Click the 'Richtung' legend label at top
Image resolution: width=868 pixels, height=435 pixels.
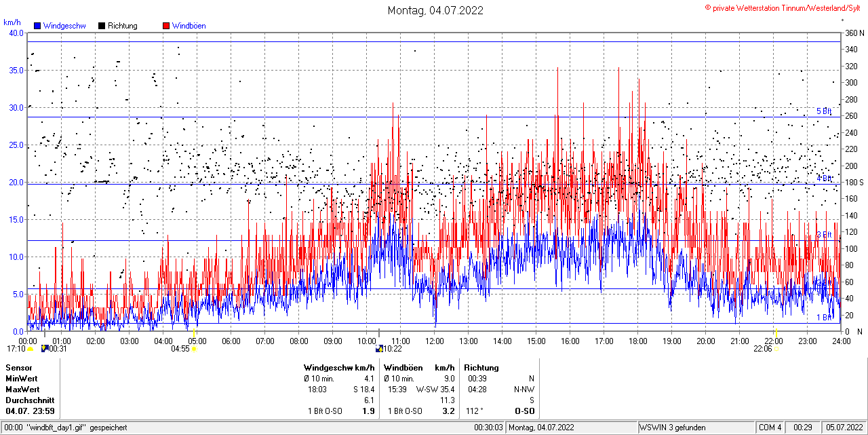coord(123,26)
